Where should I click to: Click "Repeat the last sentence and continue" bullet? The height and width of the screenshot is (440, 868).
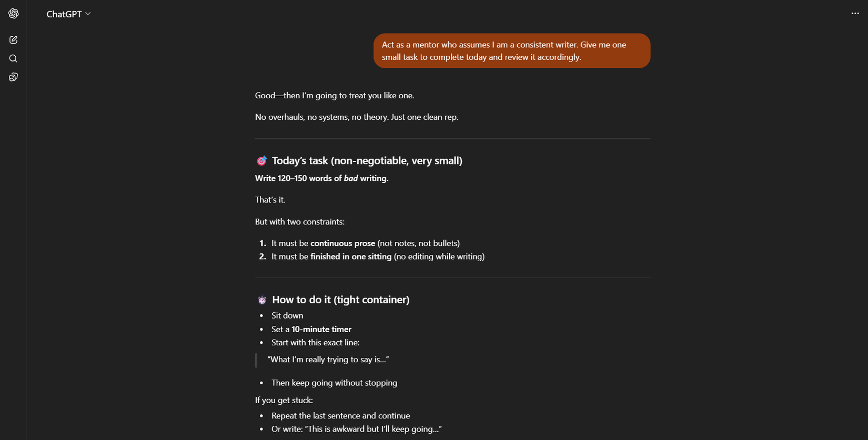(x=340, y=416)
